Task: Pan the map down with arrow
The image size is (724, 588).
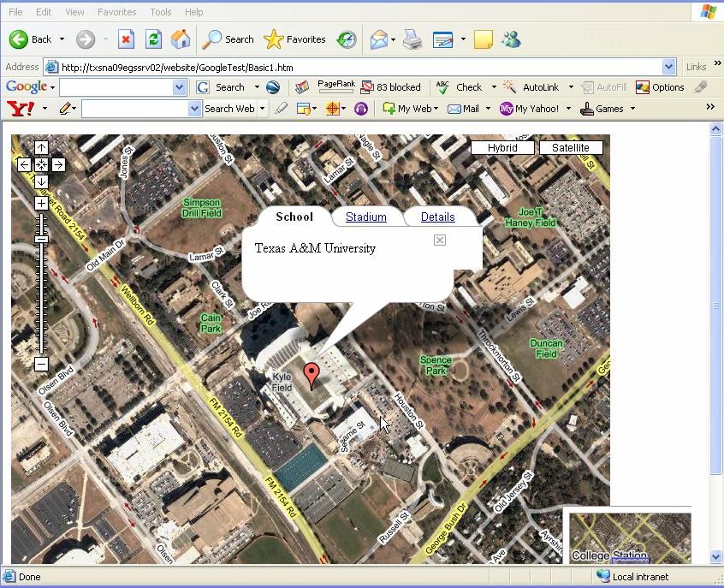Action: click(x=42, y=181)
